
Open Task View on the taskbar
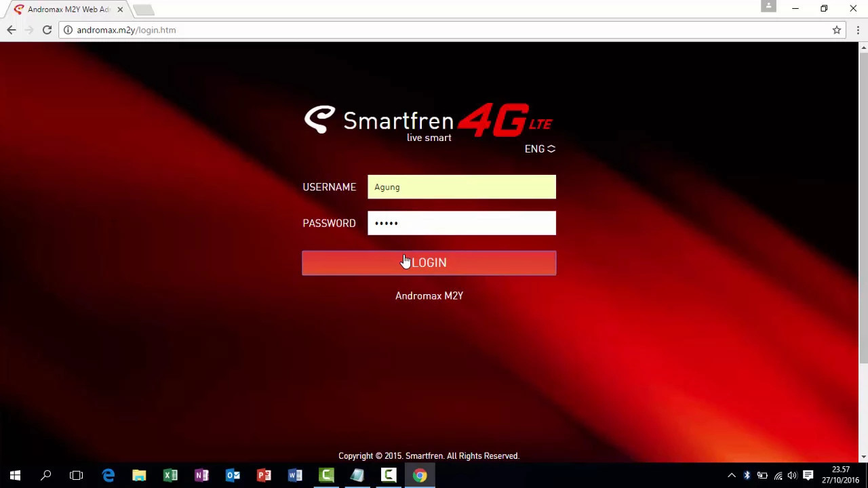pos(76,476)
